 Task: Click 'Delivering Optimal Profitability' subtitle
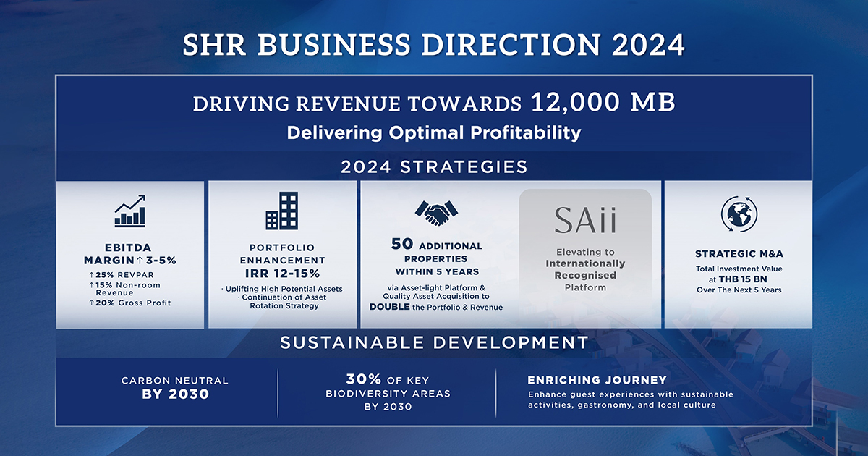point(434,133)
